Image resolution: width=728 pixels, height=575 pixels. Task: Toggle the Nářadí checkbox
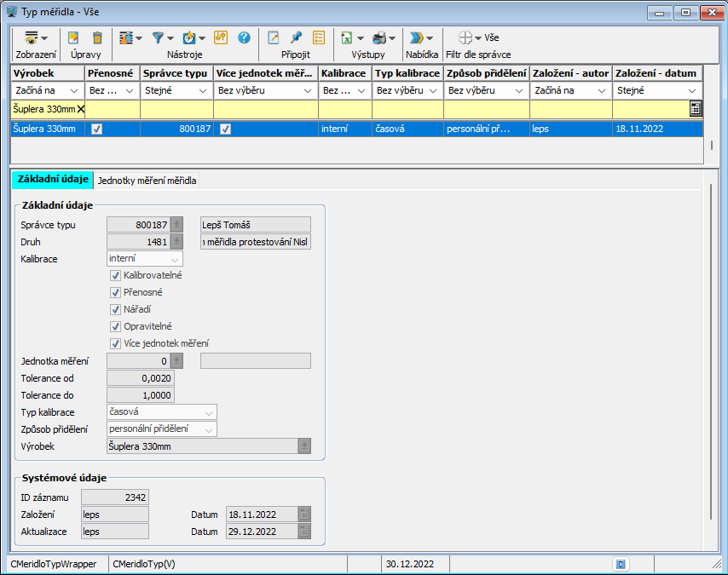(x=115, y=309)
